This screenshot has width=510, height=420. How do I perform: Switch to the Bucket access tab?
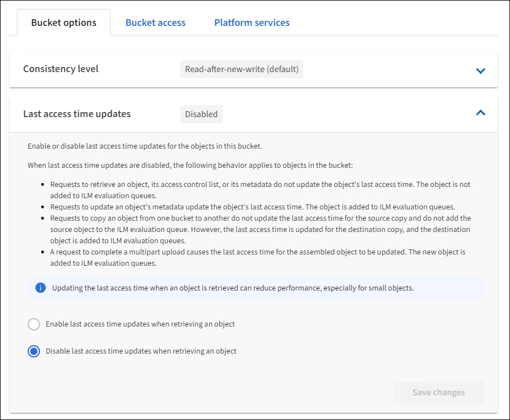click(156, 23)
